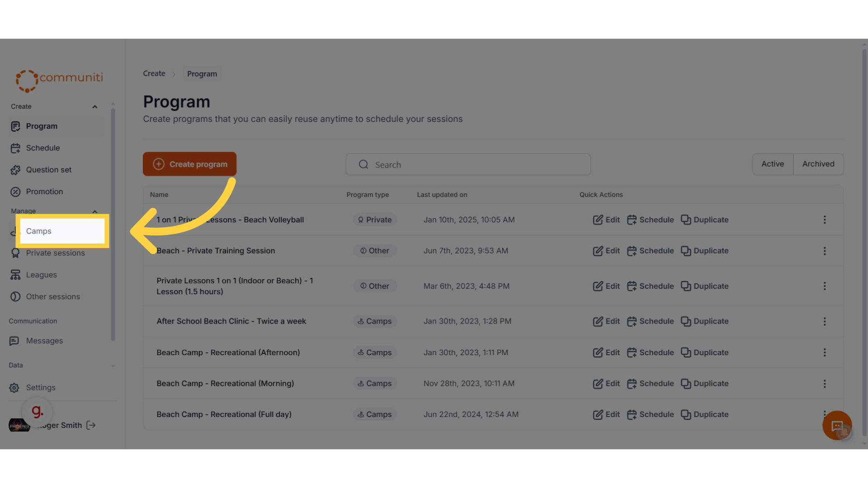Open Camps under Manage
Viewport: 868px width, 488px height.
[62, 231]
